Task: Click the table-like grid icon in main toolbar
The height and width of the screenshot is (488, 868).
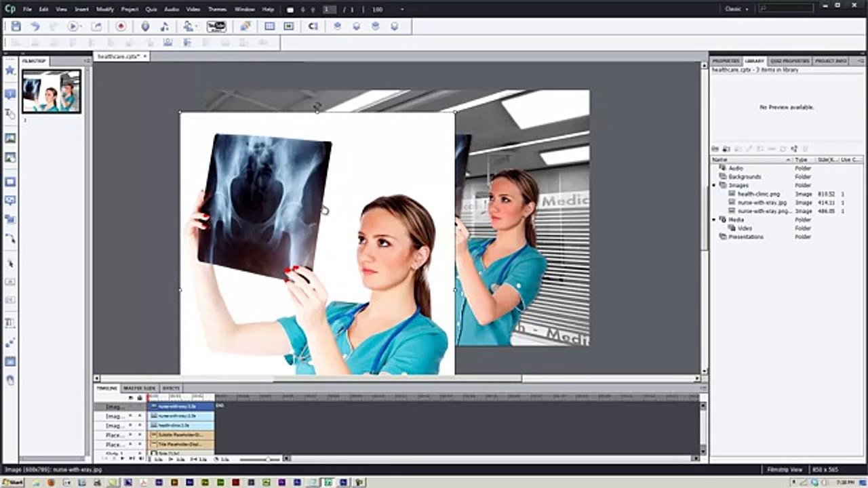Action: (x=269, y=26)
